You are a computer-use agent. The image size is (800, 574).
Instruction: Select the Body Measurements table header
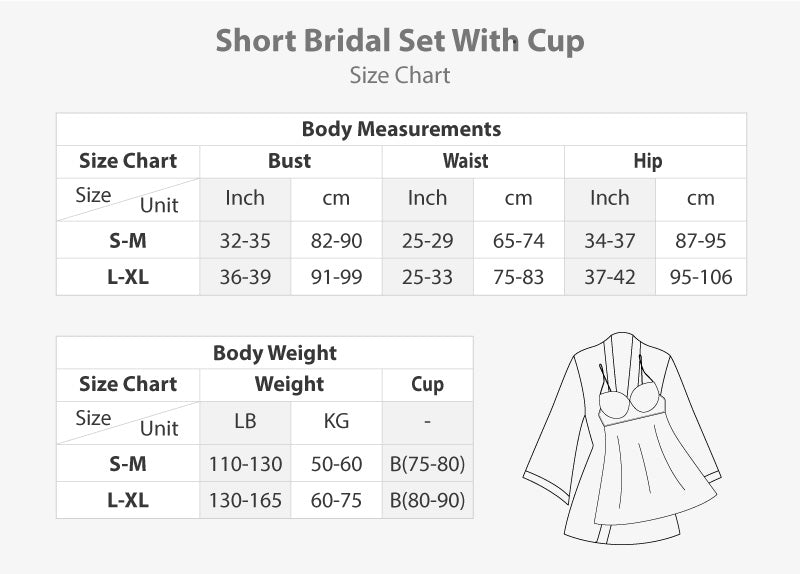coord(401,129)
